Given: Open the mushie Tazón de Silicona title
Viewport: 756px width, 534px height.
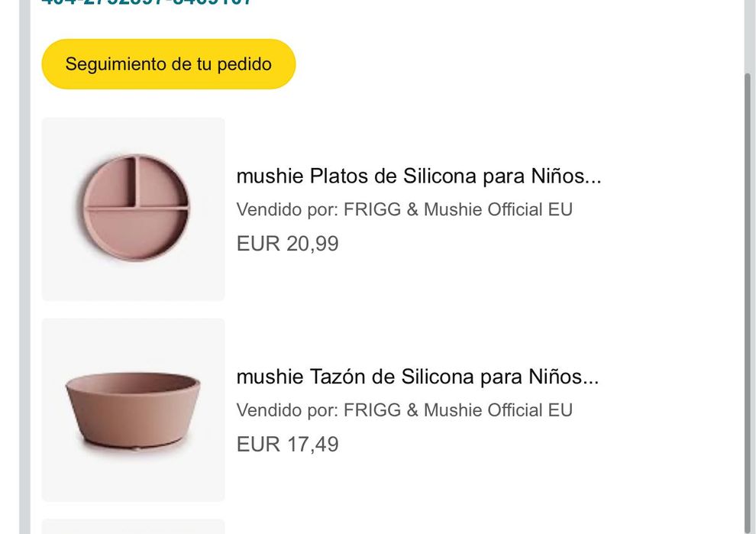Looking at the screenshot, I should pyautogui.click(x=417, y=377).
